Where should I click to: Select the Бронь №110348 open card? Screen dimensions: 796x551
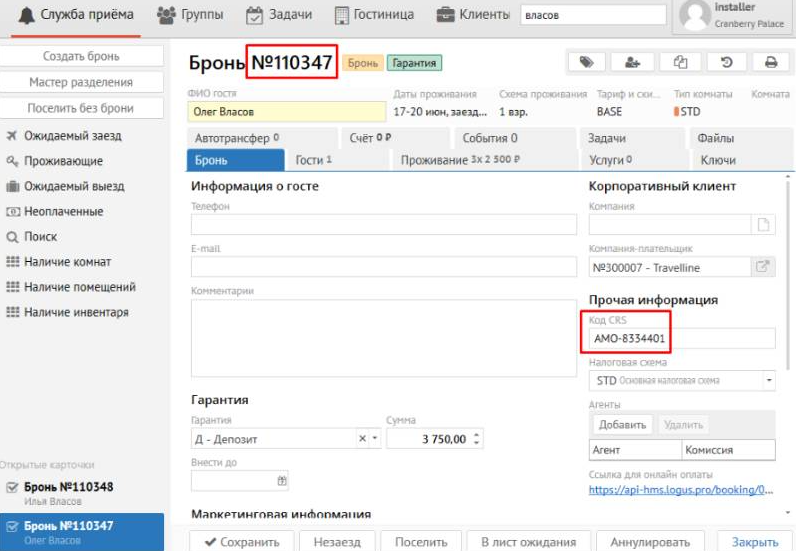tap(68, 487)
